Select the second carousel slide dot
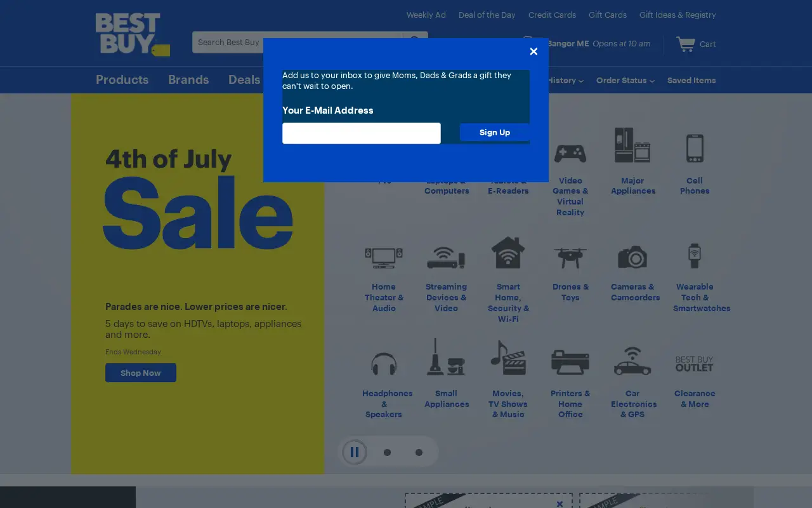 [387, 452]
